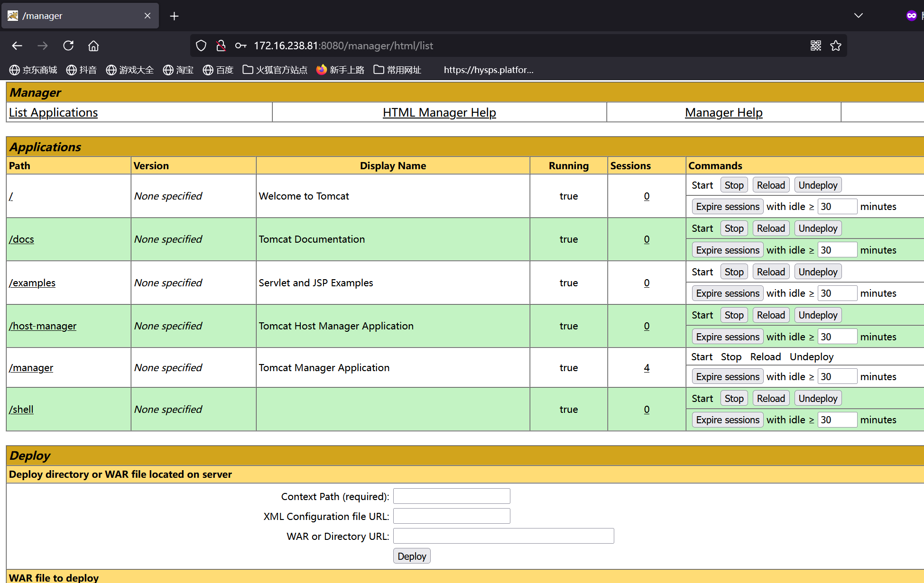This screenshot has width=924, height=583.
Task: Focus the XML Configuration file URL field
Action: tap(452, 516)
